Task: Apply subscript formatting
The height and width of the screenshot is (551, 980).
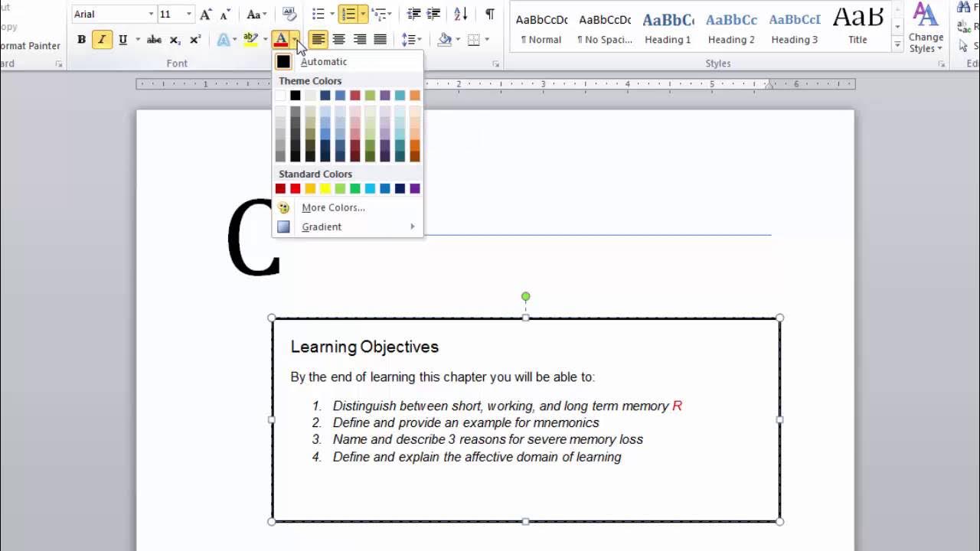Action: pos(175,40)
